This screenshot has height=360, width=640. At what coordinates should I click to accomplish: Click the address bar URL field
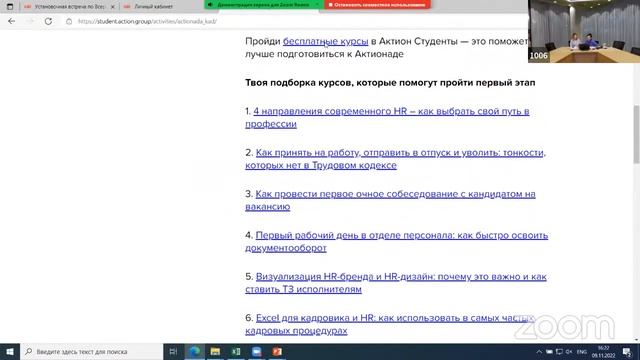[x=147, y=21]
